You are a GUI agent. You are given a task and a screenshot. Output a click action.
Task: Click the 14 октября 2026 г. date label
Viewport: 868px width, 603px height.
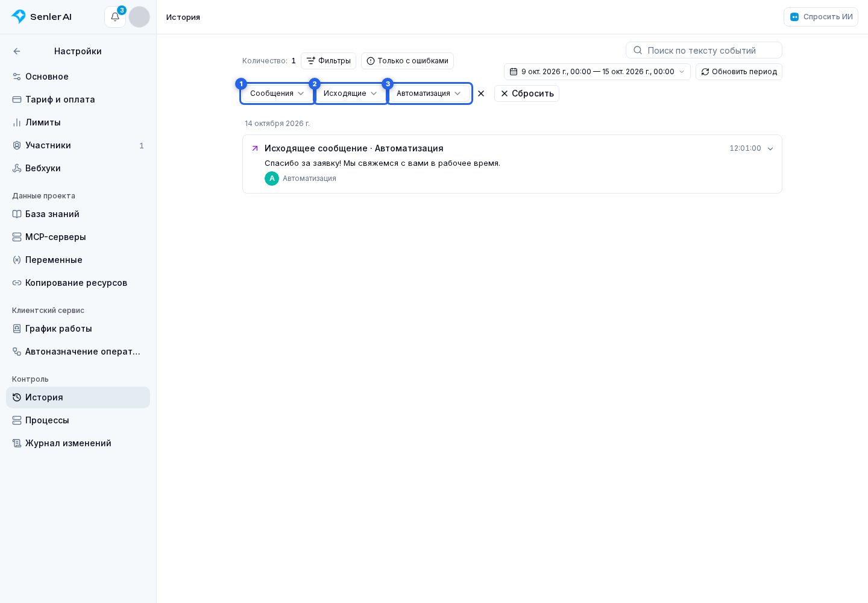pyautogui.click(x=277, y=124)
